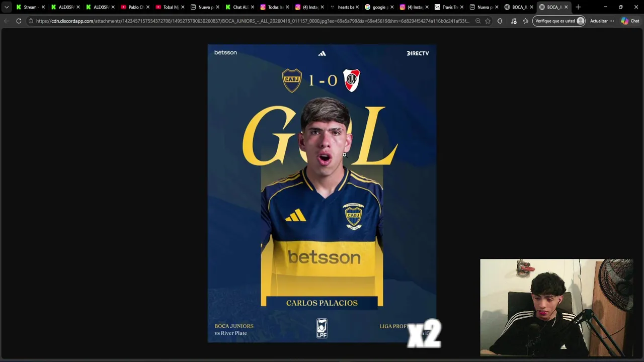Switch to the hearts ba tab
This screenshot has height=362, width=644.
click(345, 7)
